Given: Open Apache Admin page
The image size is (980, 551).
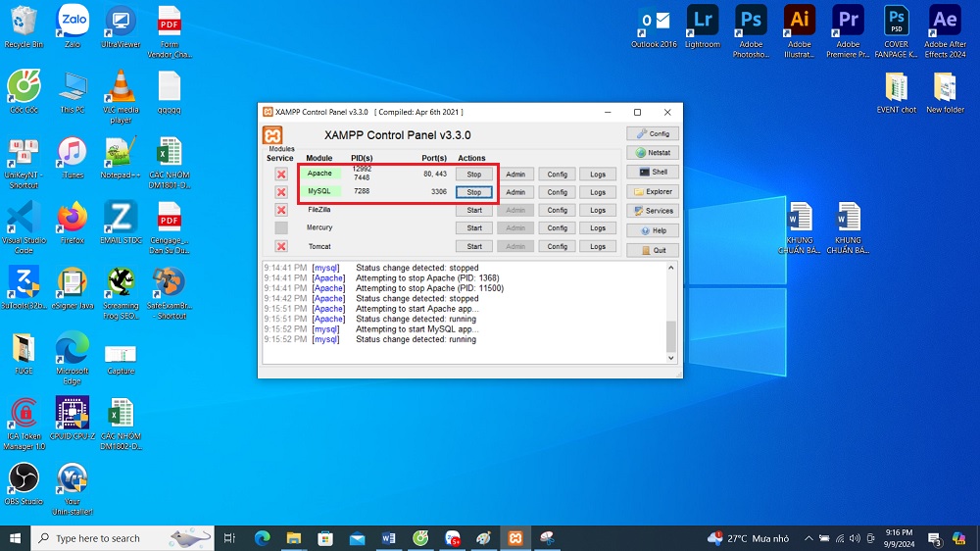Looking at the screenshot, I should pos(515,175).
